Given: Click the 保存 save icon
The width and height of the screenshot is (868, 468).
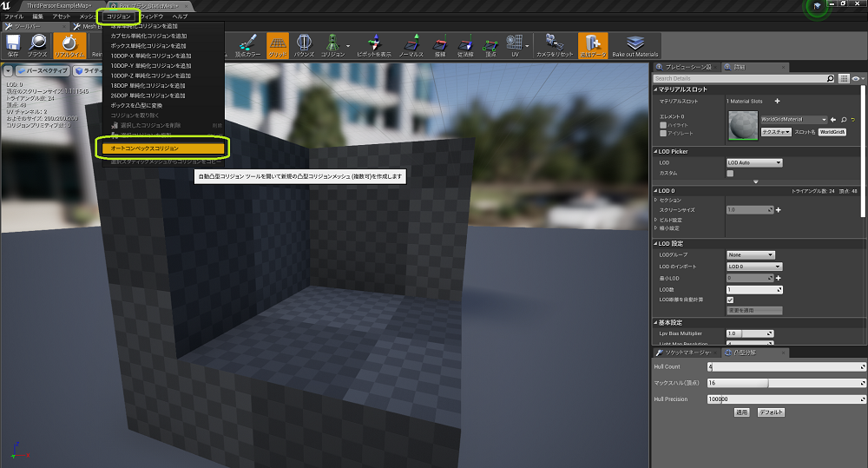Looking at the screenshot, I should 13,45.
